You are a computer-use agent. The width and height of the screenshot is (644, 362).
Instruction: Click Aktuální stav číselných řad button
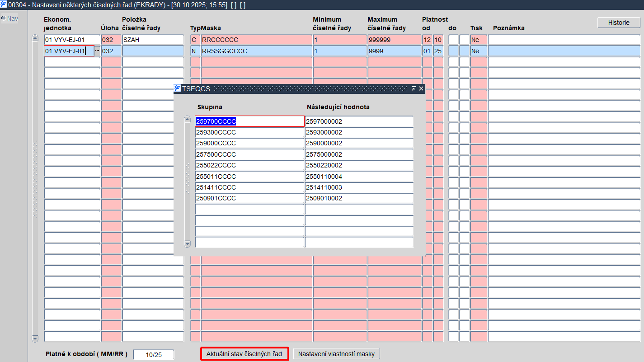244,354
